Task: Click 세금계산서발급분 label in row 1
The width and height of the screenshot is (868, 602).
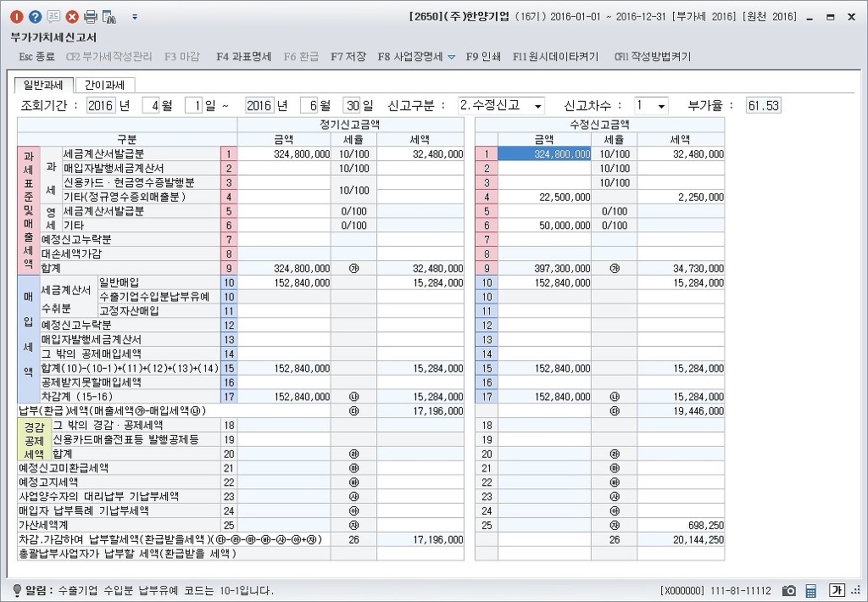Action: (x=103, y=154)
